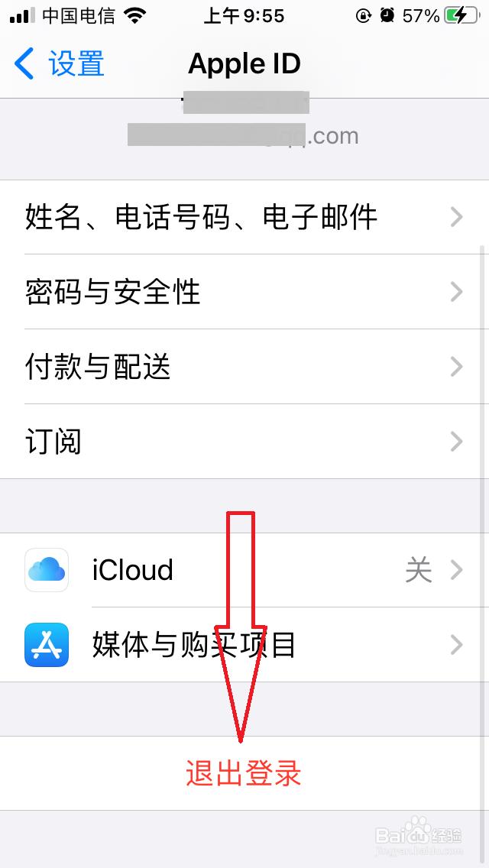Image resolution: width=489 pixels, height=868 pixels.
Task: Expand chevron for 姓名、电话号码、电子邮件
Action: point(456,217)
